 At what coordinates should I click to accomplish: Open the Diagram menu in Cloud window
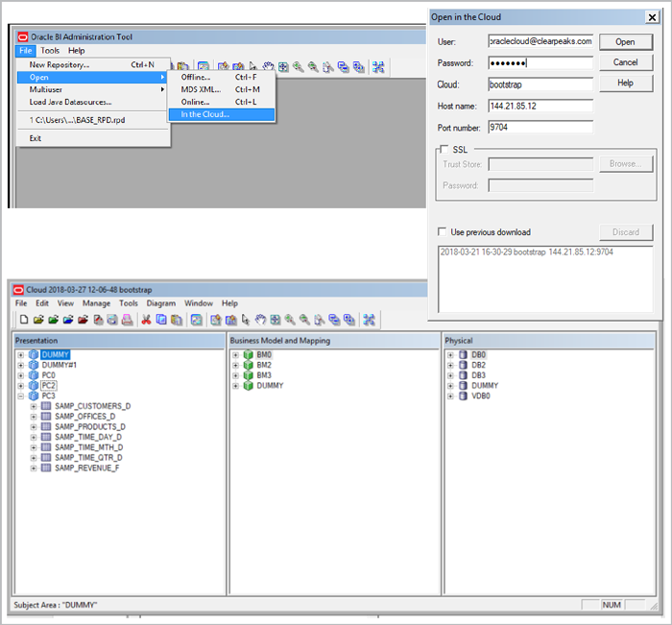pos(161,303)
